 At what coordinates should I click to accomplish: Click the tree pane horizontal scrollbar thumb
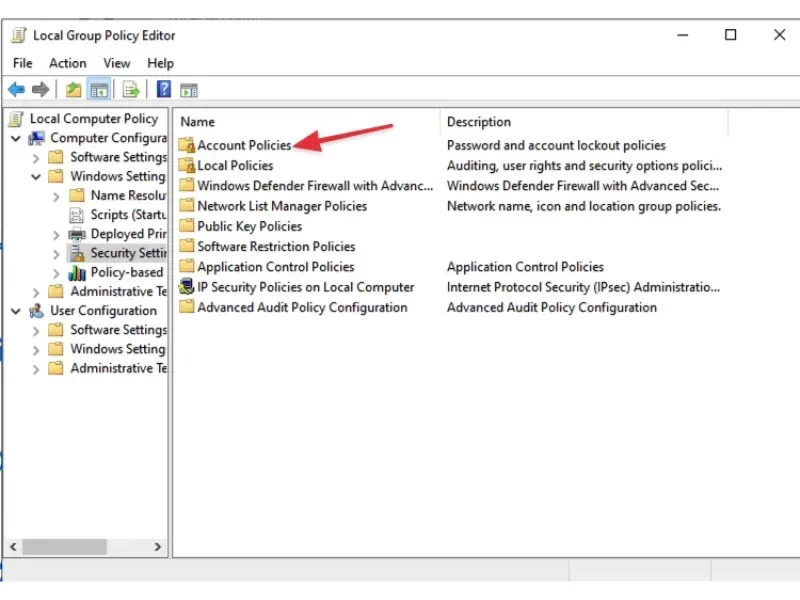pos(64,546)
